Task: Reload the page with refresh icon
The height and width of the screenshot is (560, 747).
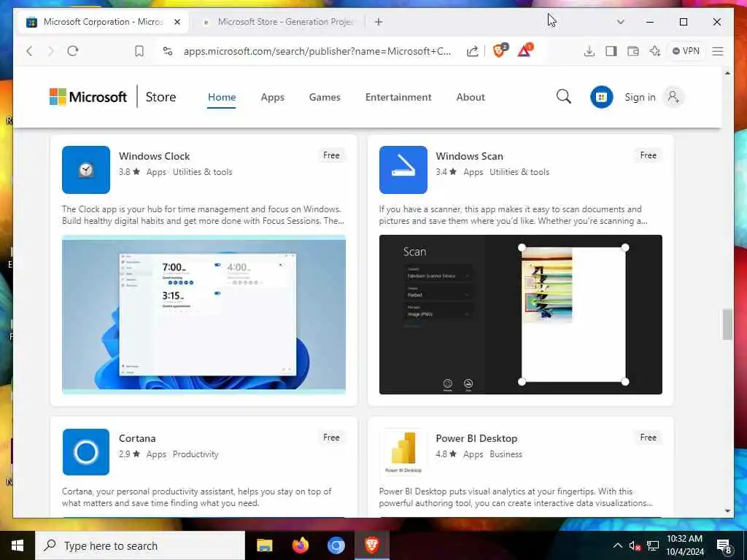Action: pyautogui.click(x=72, y=51)
